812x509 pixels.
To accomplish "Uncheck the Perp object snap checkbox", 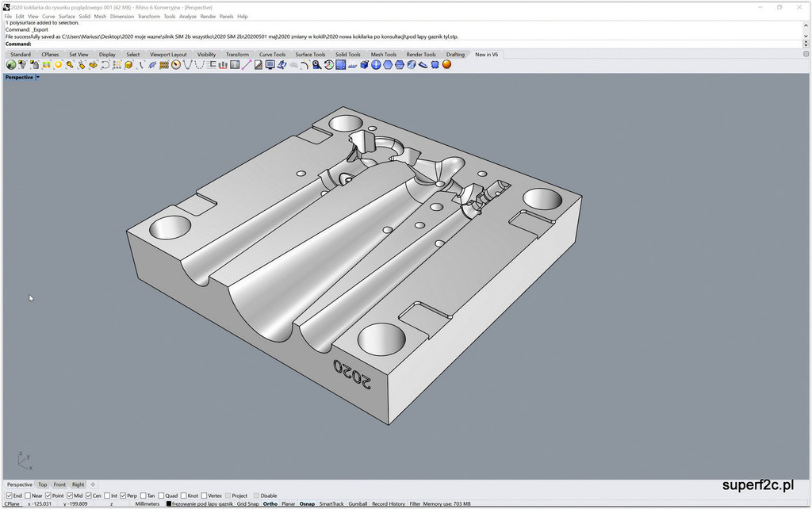I will pos(123,496).
